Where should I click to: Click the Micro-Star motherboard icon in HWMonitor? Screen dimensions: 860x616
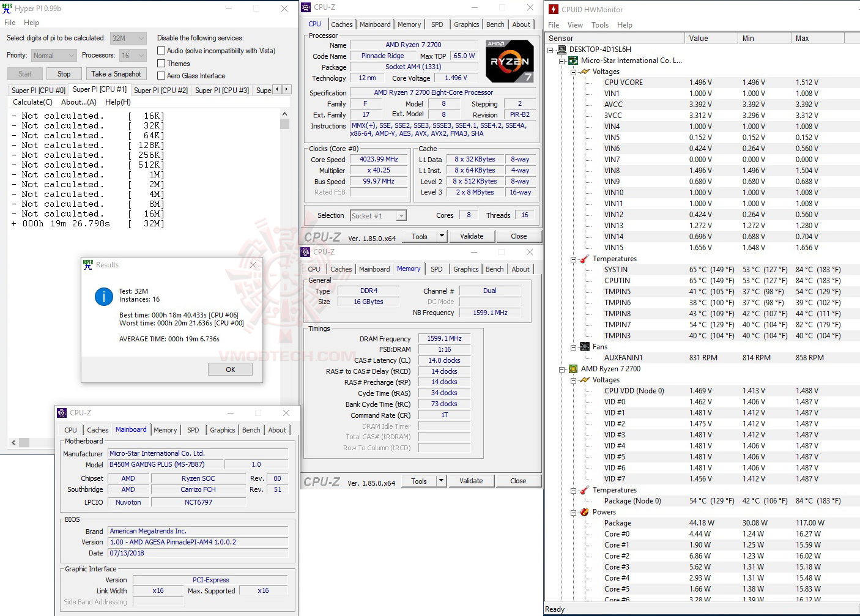pos(573,61)
